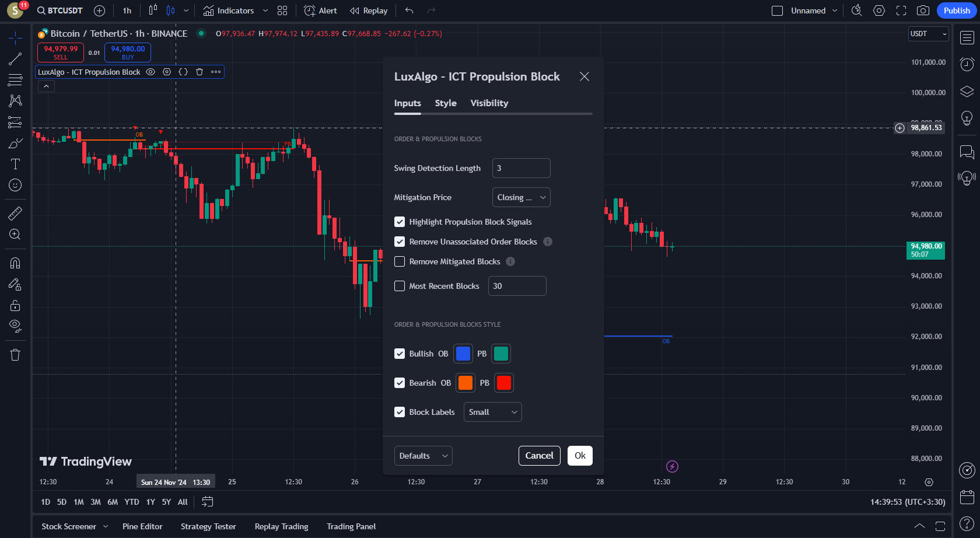This screenshot has height=538, width=980.
Task: Expand the Indicators favorites chevron
Action: point(265,11)
